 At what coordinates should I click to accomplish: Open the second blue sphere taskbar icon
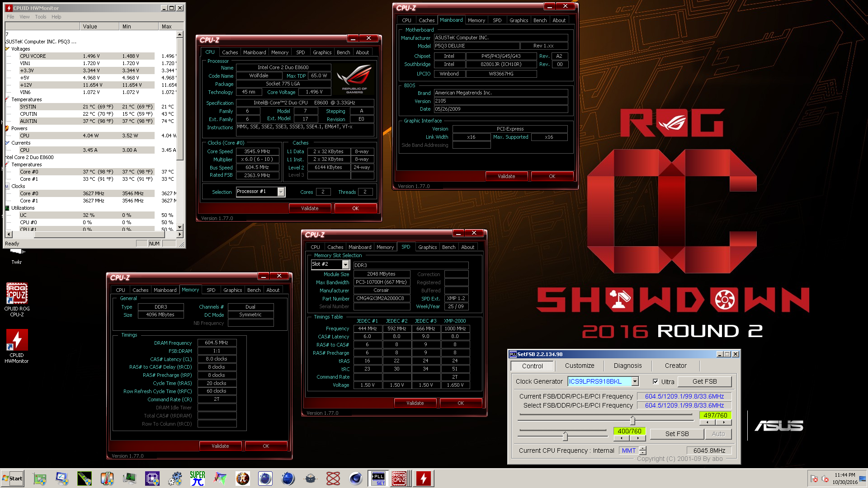point(288,479)
